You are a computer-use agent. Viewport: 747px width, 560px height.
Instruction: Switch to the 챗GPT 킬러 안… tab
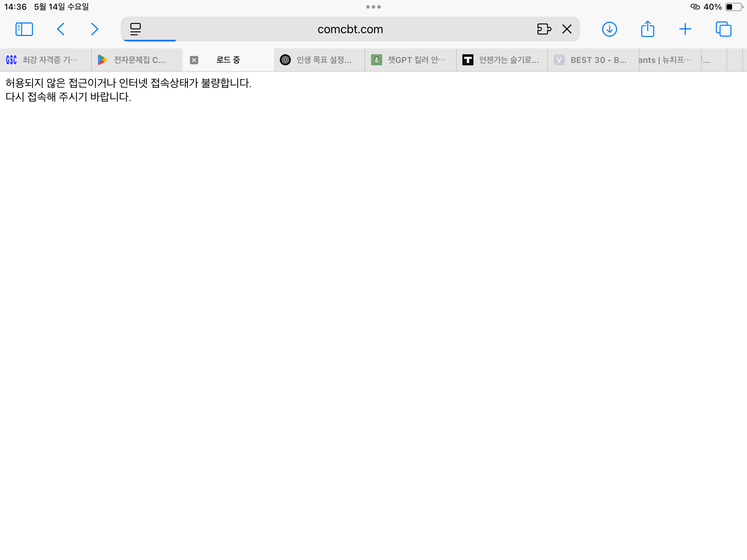pyautogui.click(x=411, y=60)
